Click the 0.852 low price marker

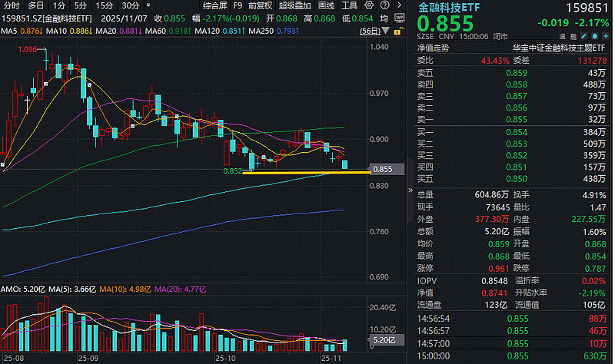click(x=233, y=171)
